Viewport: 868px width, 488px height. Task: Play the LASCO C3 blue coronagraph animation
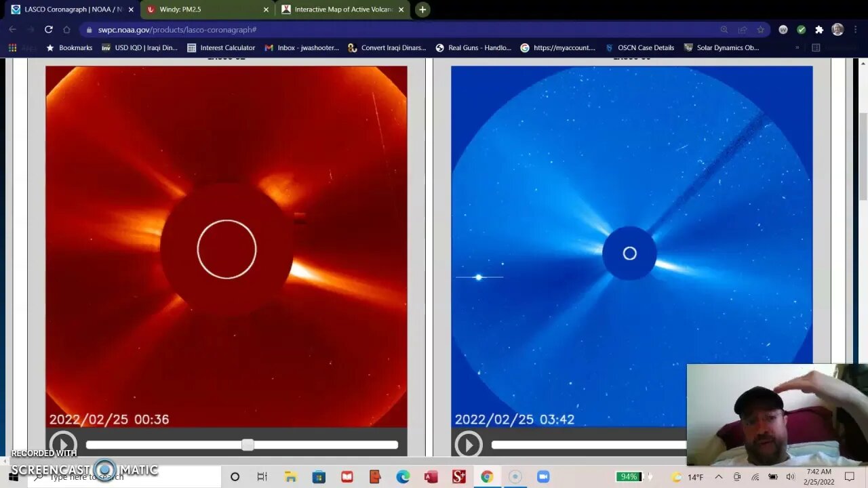pyautogui.click(x=468, y=445)
